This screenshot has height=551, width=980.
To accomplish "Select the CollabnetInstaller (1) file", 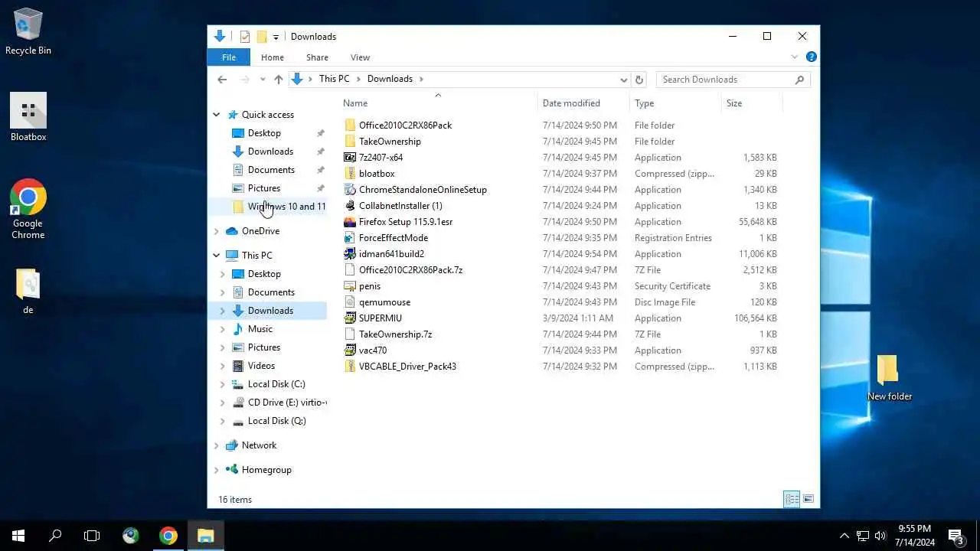I will pyautogui.click(x=400, y=206).
